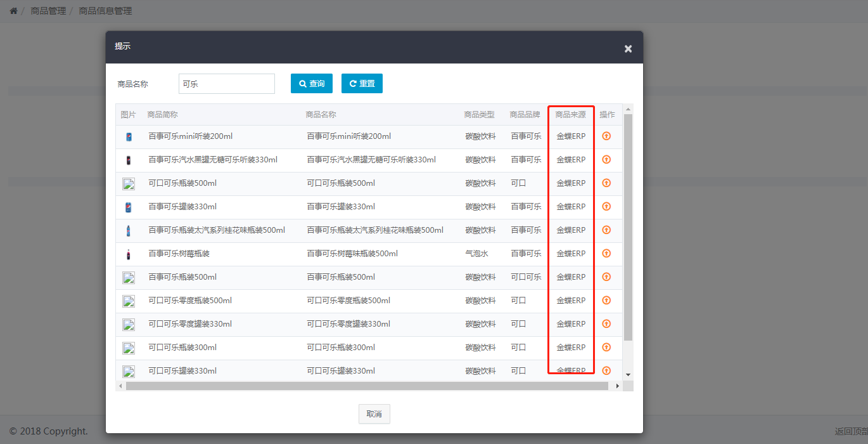Click the horizontal scrollbar thumb

pyautogui.click(x=367, y=386)
